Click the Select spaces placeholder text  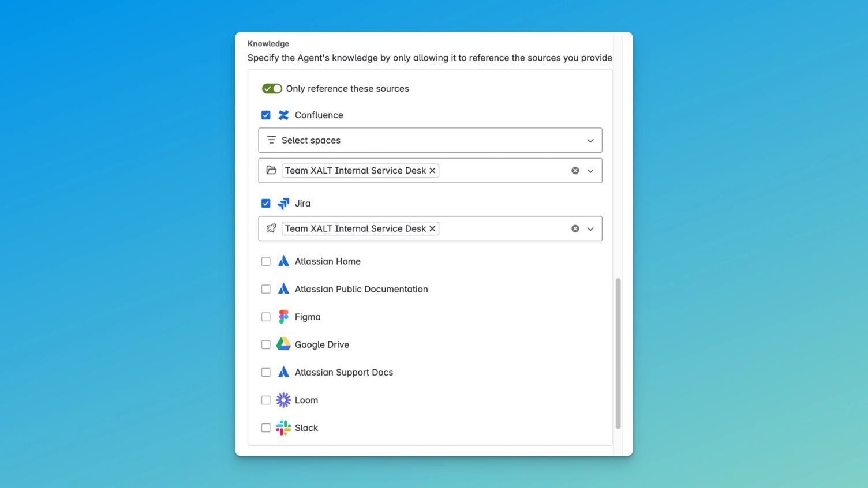311,140
